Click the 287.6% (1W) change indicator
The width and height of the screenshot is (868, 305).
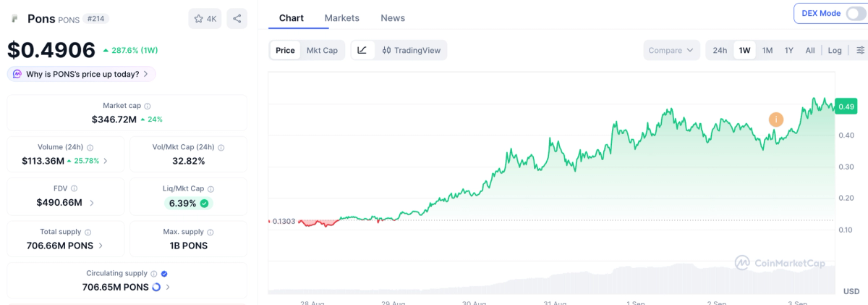[130, 51]
